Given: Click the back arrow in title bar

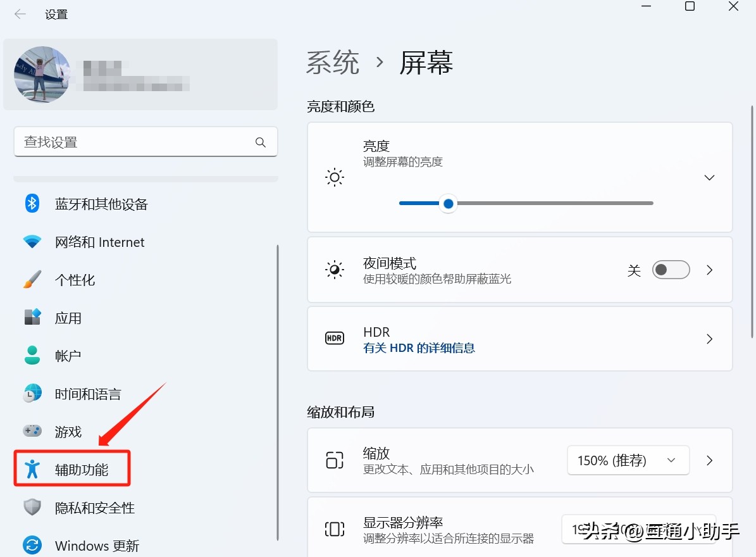Looking at the screenshot, I should [20, 14].
